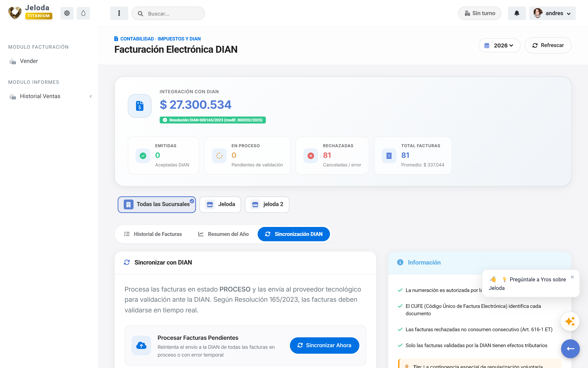
Task: Click the green Emitidas check icon
Action: pyautogui.click(x=143, y=156)
